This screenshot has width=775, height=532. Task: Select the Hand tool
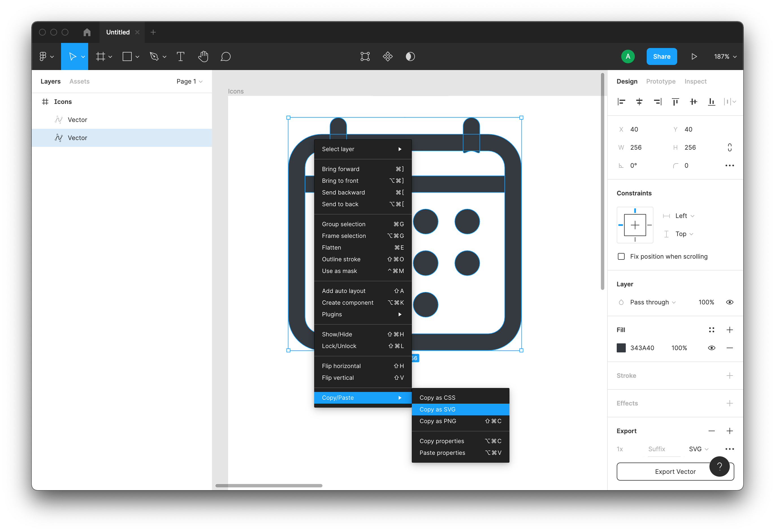203,56
